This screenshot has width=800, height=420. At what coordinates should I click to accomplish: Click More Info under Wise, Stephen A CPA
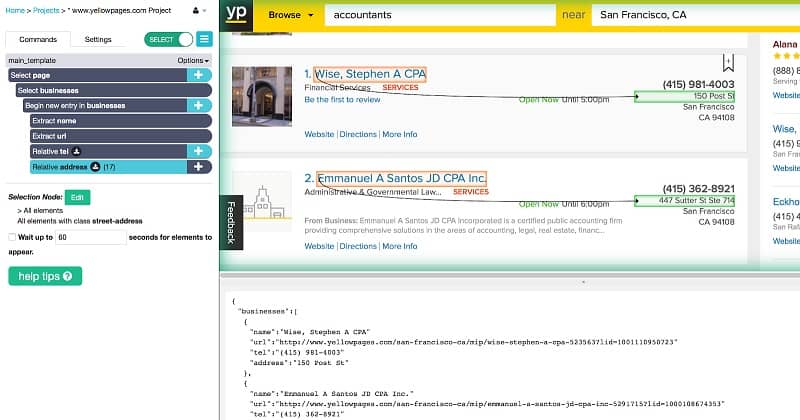[400, 134]
